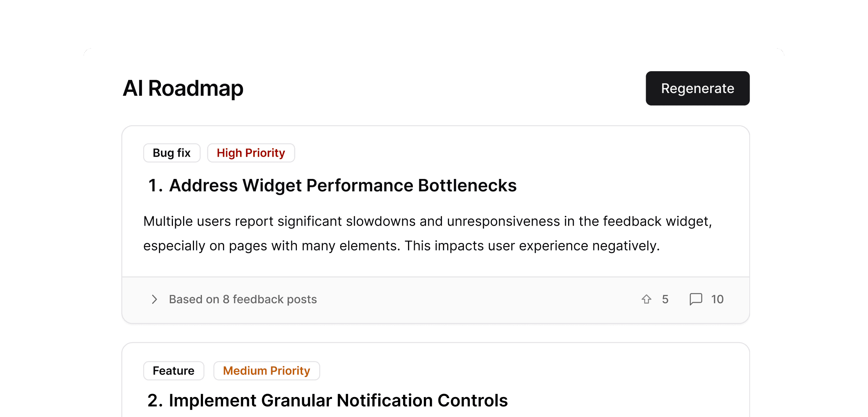Expand the feedback posts chevron
The width and height of the screenshot is (868, 417).
[154, 299]
